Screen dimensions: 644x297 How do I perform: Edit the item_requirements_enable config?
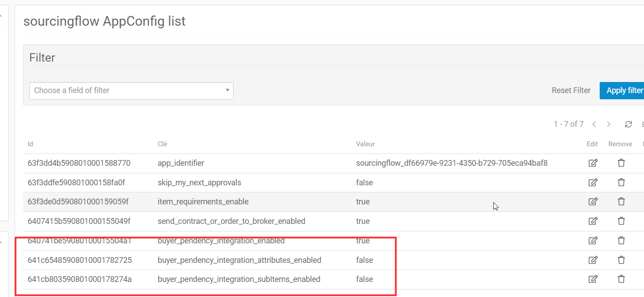593,201
